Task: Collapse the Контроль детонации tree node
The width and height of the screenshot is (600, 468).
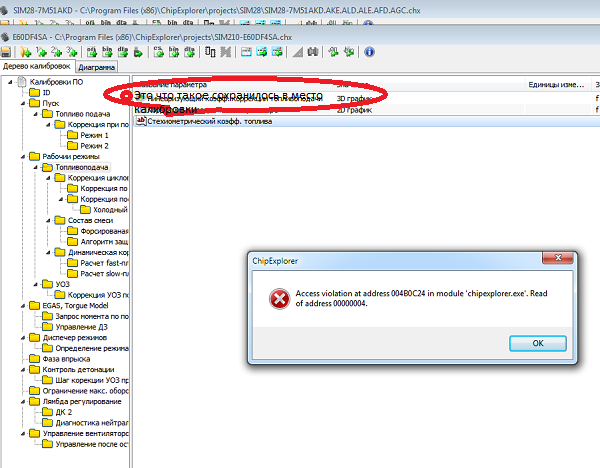Action: coord(21,370)
